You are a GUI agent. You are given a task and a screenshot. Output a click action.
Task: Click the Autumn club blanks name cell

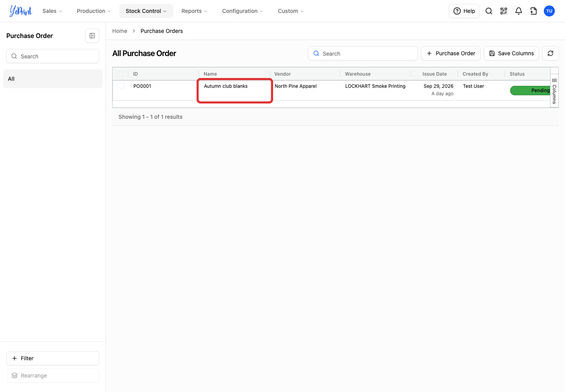[235, 91]
